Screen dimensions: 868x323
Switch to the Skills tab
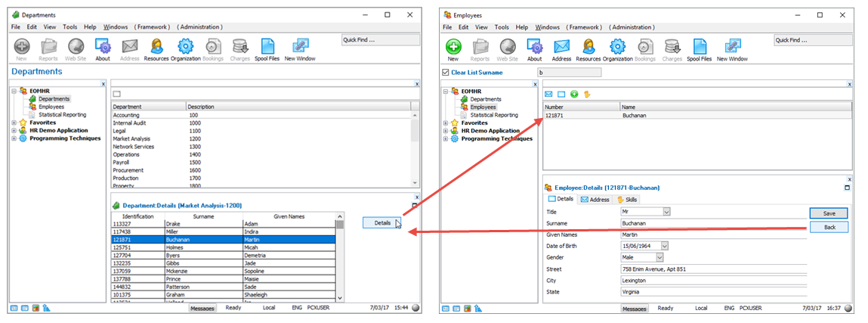(629, 200)
